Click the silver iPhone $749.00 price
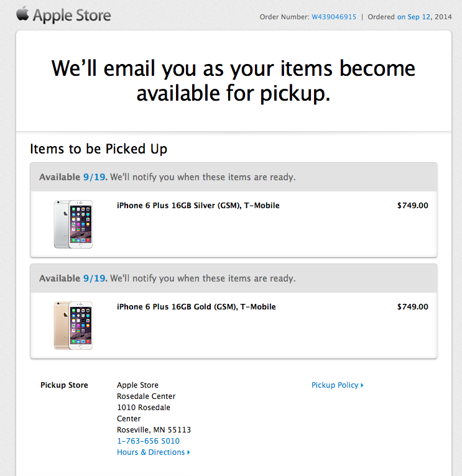This screenshot has height=476, width=462. pos(412,206)
